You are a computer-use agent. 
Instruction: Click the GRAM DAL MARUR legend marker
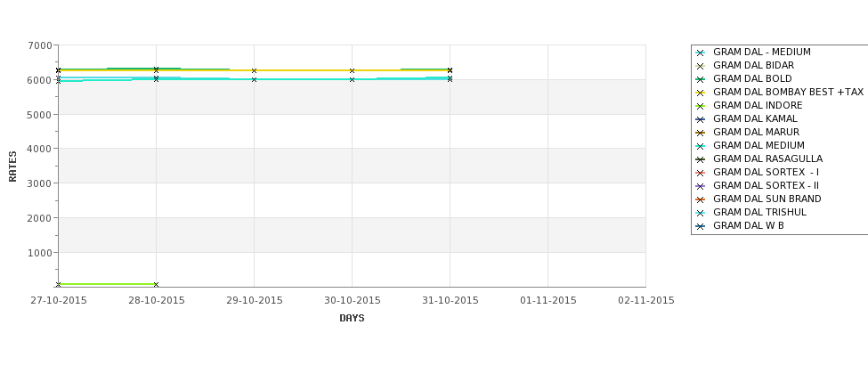click(x=701, y=133)
